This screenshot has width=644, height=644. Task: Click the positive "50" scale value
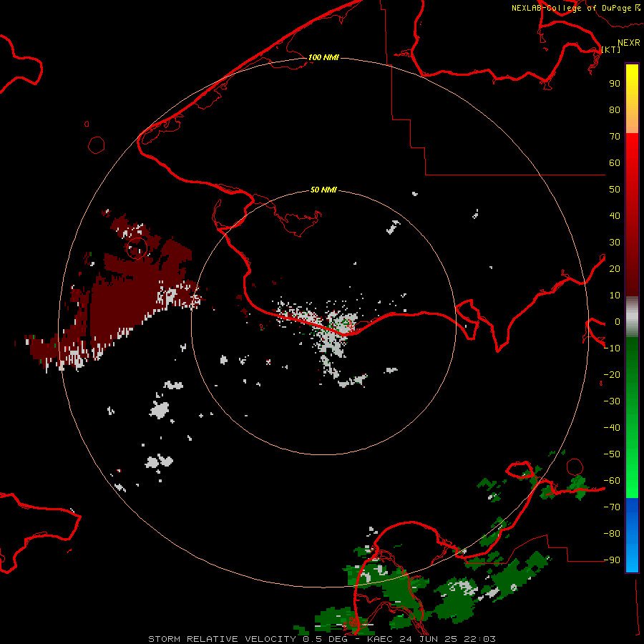[615, 190]
